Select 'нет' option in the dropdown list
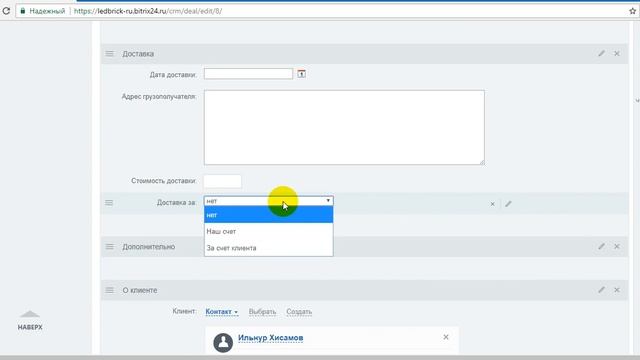Image resolution: width=640 pixels, height=360 pixels. pyautogui.click(x=269, y=215)
